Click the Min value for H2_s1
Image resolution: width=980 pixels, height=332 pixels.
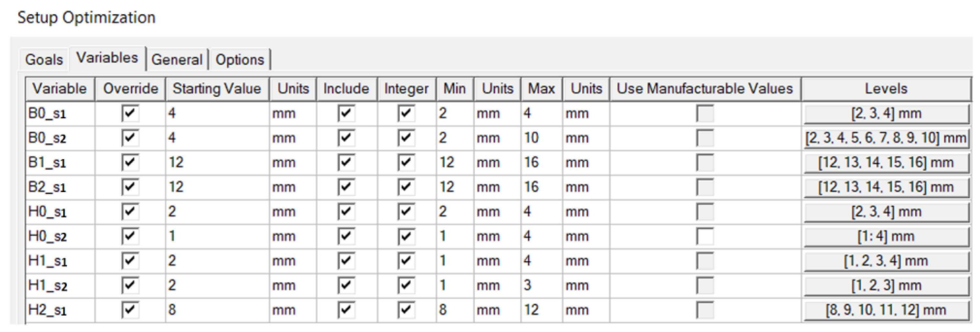[454, 310]
